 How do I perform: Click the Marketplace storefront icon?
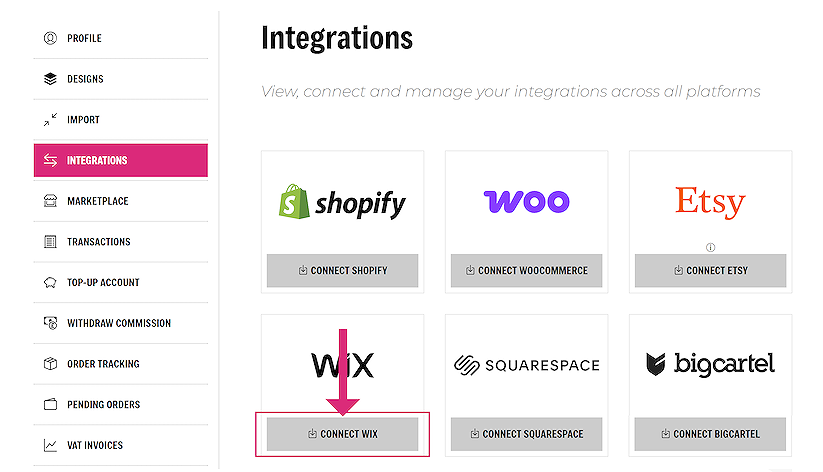(50, 201)
